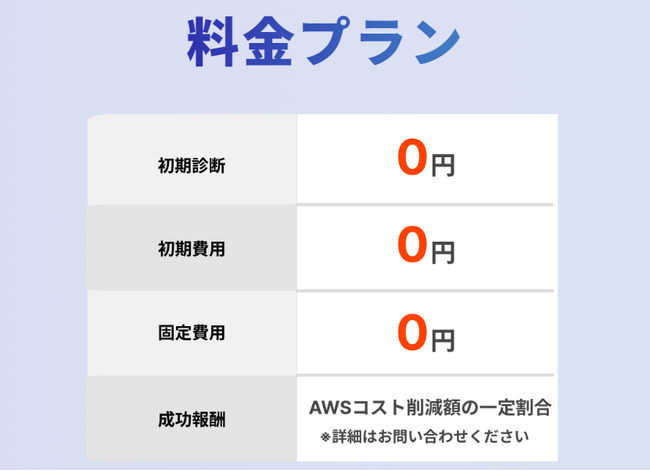
Task: Select the 初期診断 row label
Action: coord(191,164)
